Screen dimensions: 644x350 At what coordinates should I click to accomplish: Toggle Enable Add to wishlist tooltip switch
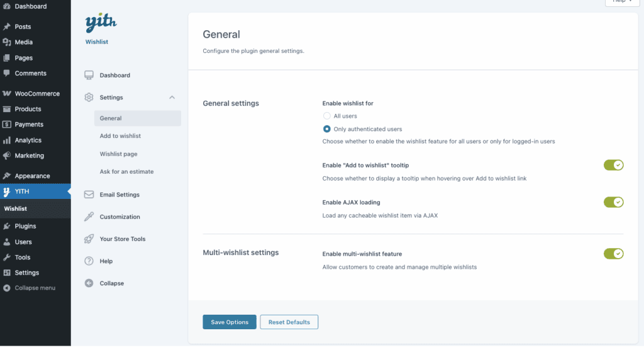click(614, 166)
